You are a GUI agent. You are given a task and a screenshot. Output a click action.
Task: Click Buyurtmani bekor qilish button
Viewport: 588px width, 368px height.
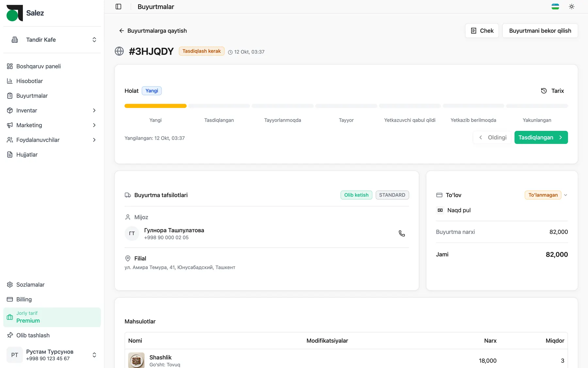pyautogui.click(x=540, y=31)
